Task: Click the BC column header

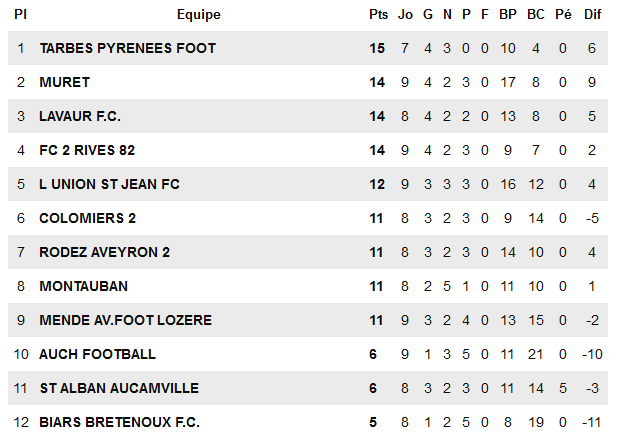Action: [x=536, y=15]
